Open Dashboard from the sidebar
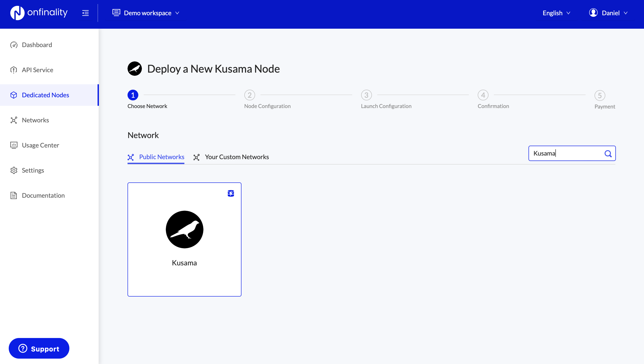644x364 pixels. 37,45
